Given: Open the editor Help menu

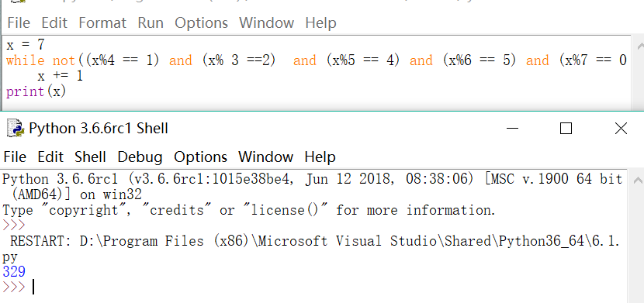Looking at the screenshot, I should click(x=320, y=23).
